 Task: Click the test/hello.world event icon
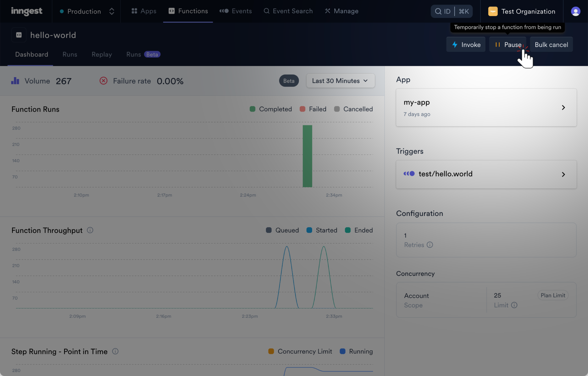[409, 174]
